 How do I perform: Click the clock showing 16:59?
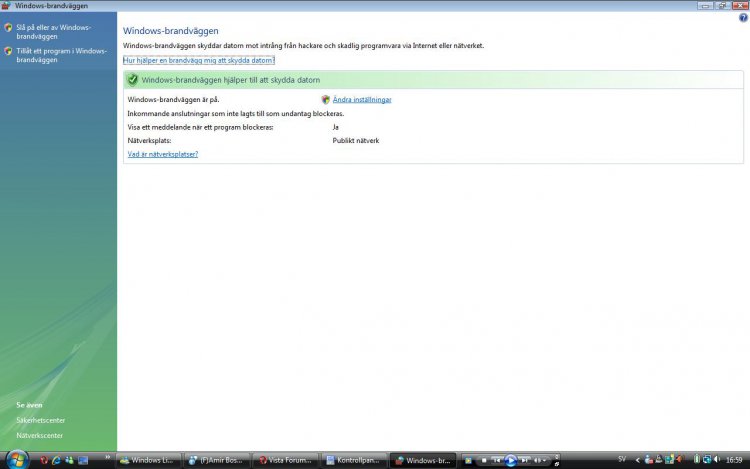click(x=734, y=460)
